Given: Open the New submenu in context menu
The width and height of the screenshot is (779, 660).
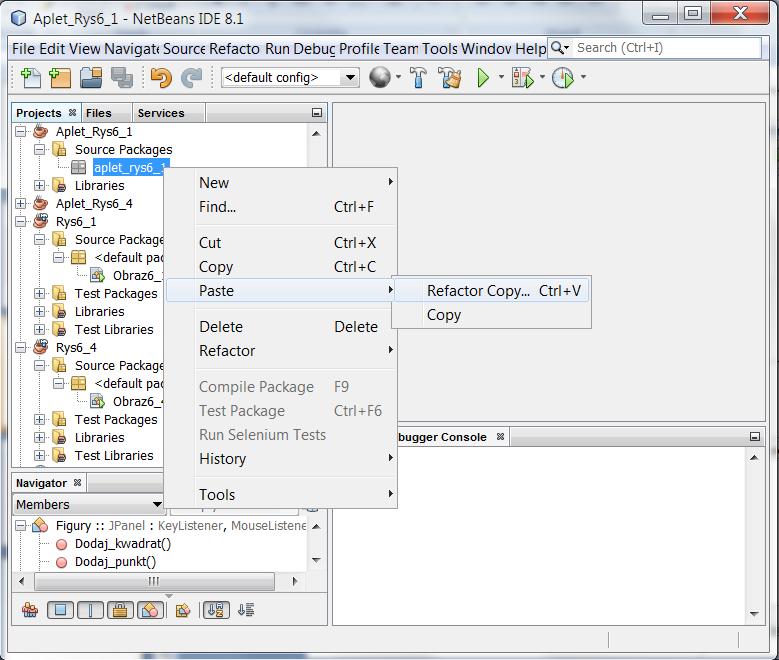Looking at the screenshot, I should 281,183.
